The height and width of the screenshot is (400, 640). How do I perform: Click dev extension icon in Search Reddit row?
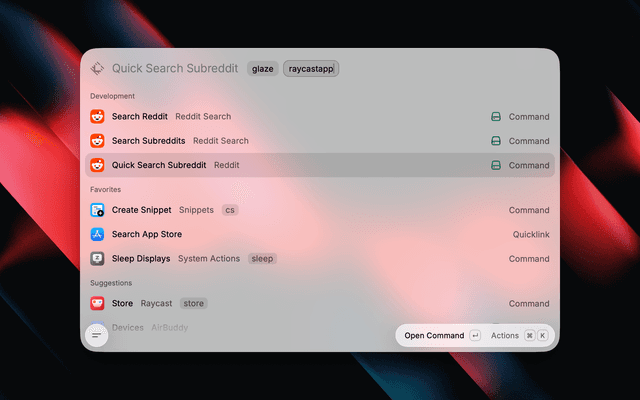point(496,117)
